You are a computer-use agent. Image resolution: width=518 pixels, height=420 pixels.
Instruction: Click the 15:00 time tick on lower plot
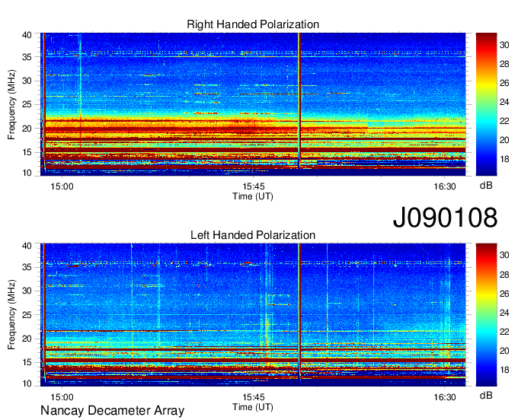click(62, 397)
